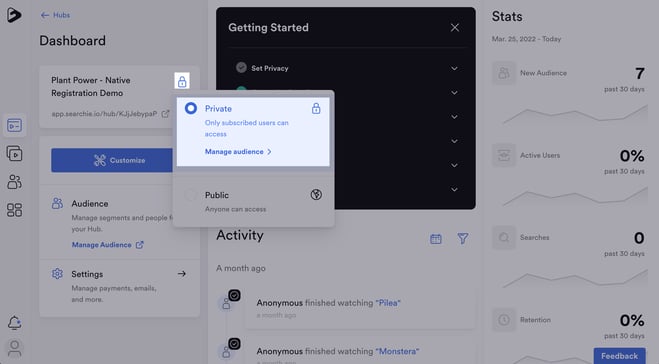The height and width of the screenshot is (364, 659).
Task: Expand the last Getting Started step chevron
Action: [454, 190]
